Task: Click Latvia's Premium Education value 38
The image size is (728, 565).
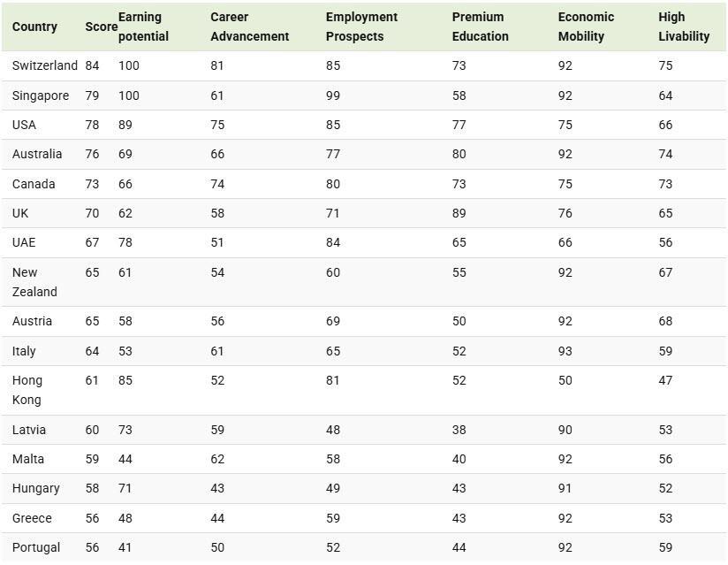Action: [x=459, y=430]
